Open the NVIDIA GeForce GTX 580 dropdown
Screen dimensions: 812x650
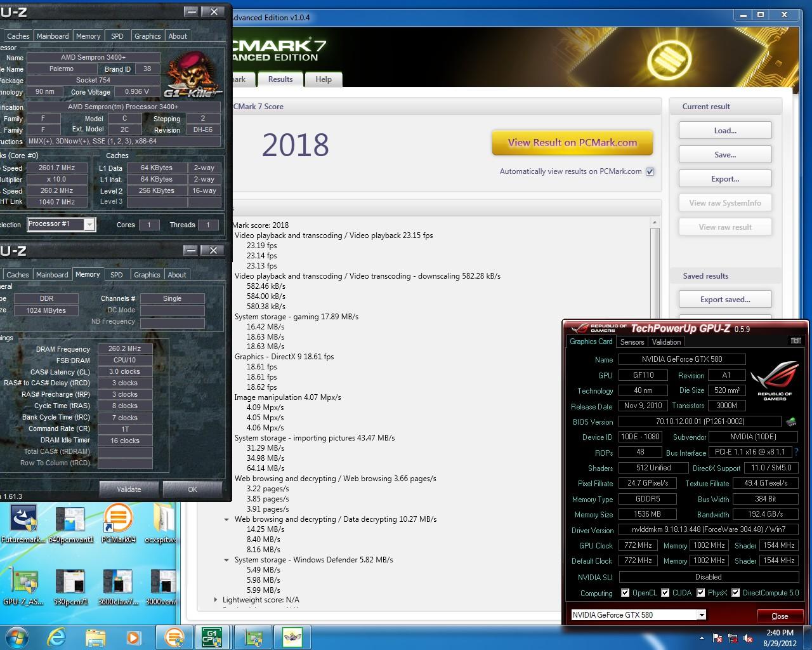pos(701,614)
